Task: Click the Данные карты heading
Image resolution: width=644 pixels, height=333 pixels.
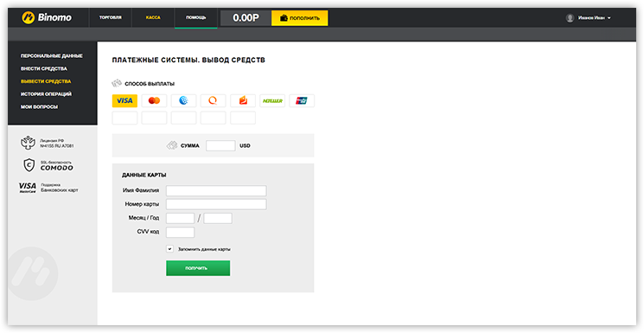Action: click(144, 175)
